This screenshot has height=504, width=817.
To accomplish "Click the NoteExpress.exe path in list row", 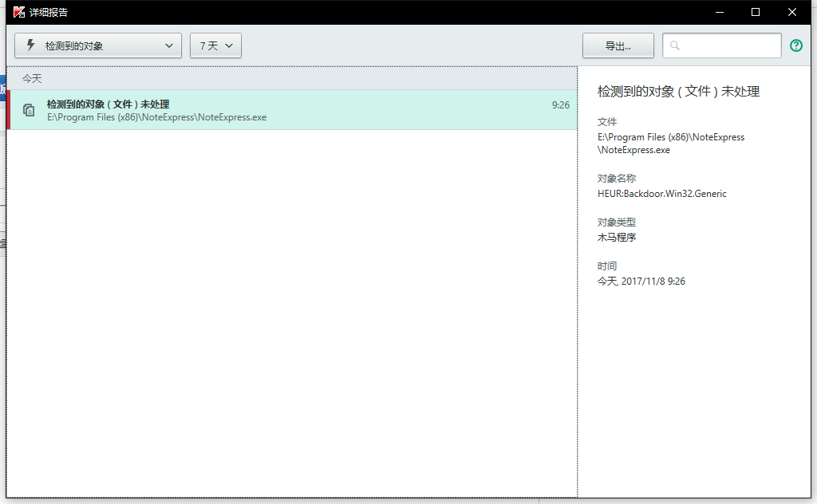I will coord(157,117).
